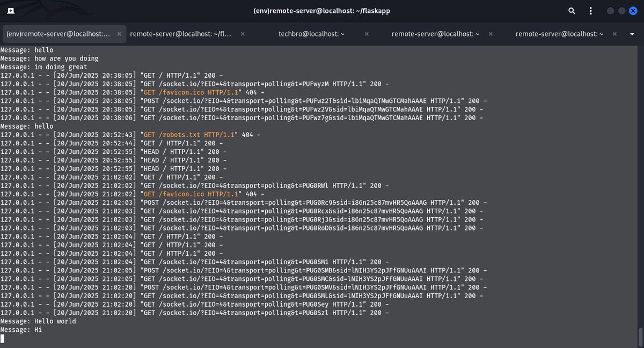Click the log line containing t=PUG0RWl
644x348 pixels.
(194, 186)
